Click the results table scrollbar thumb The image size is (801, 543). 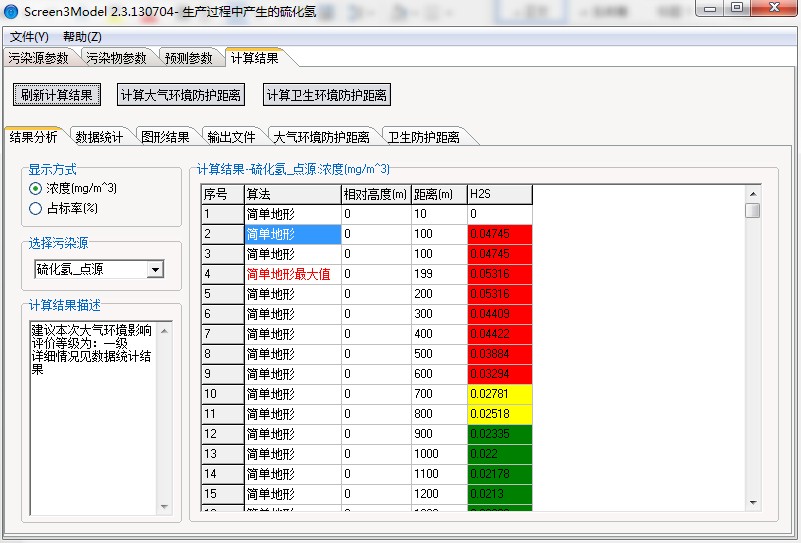(x=753, y=210)
